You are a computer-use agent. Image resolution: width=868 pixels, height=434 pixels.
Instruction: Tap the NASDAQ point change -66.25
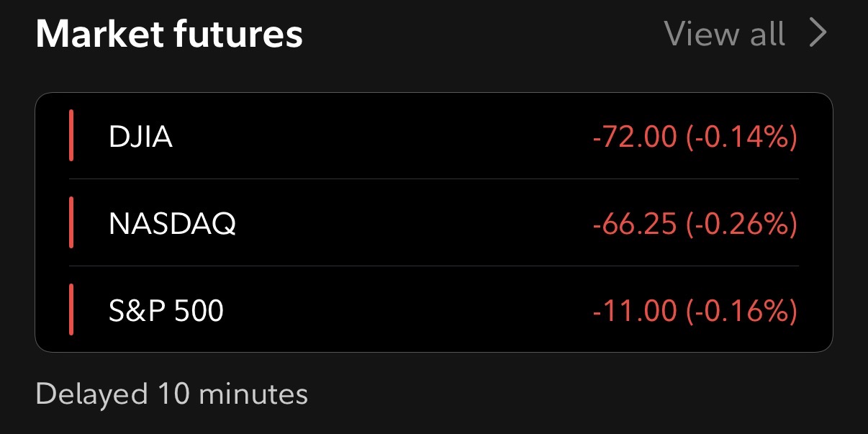coord(634,225)
